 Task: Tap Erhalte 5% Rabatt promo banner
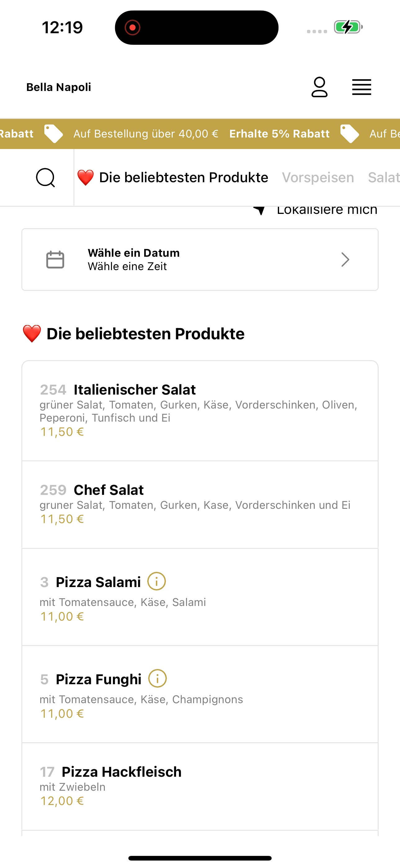click(x=279, y=134)
